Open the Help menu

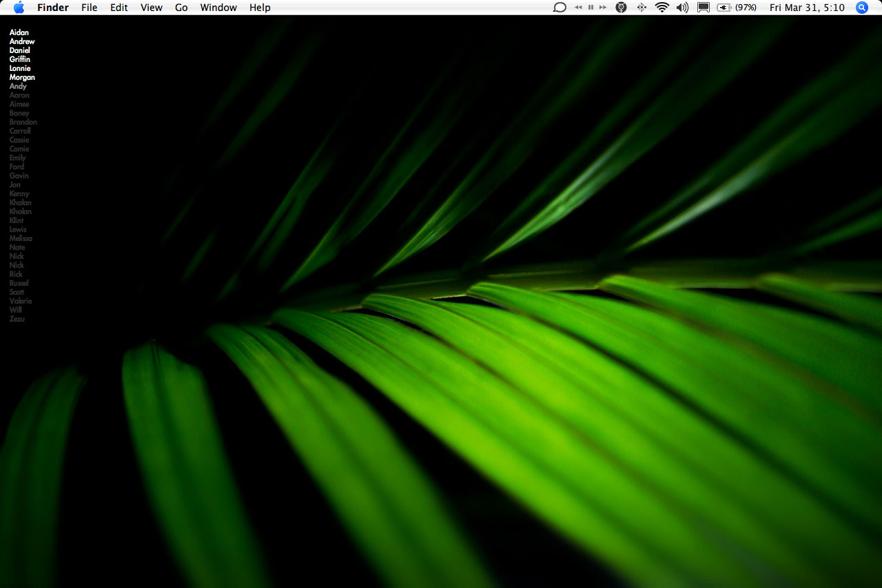260,8
